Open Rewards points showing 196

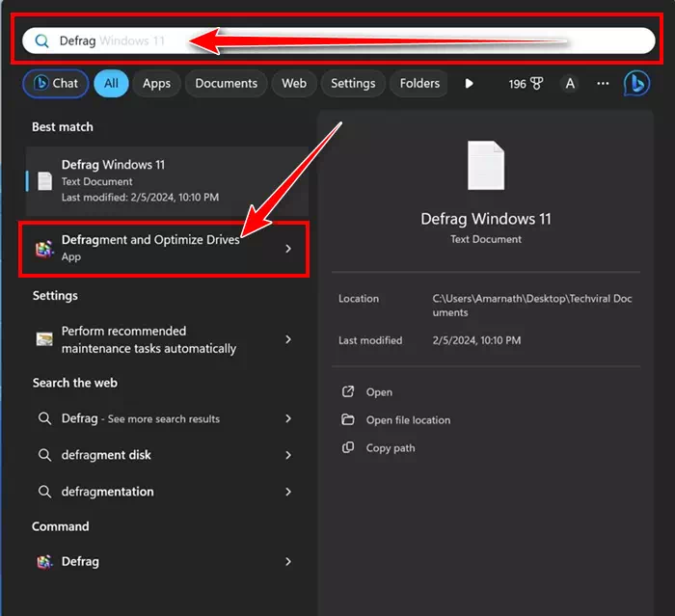[x=526, y=84]
